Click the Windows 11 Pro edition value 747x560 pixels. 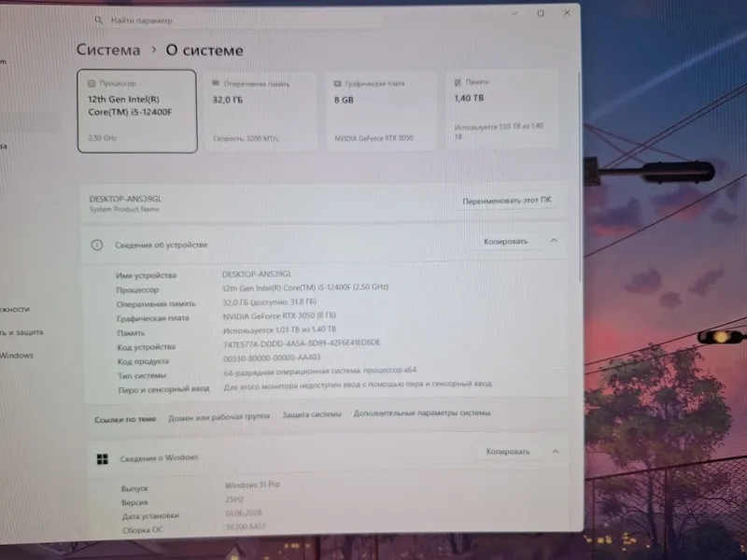point(252,484)
